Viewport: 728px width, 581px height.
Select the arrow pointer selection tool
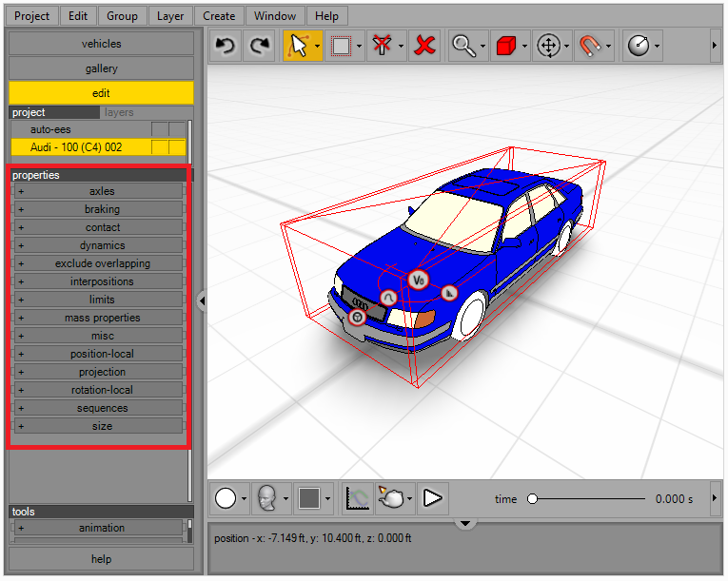click(298, 46)
